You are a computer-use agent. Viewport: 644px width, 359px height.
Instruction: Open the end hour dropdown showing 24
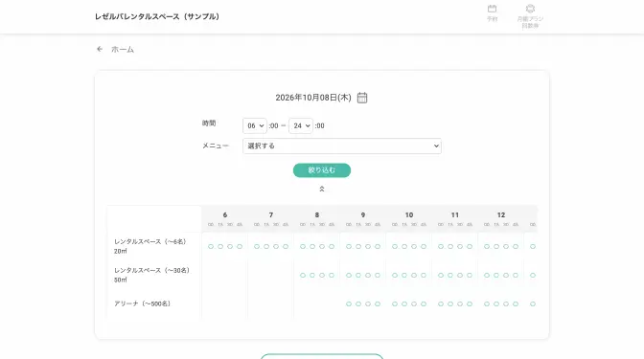coord(301,126)
